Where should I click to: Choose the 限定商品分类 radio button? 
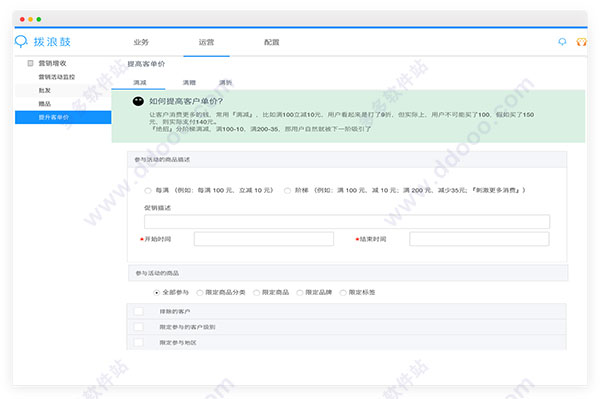[199, 293]
